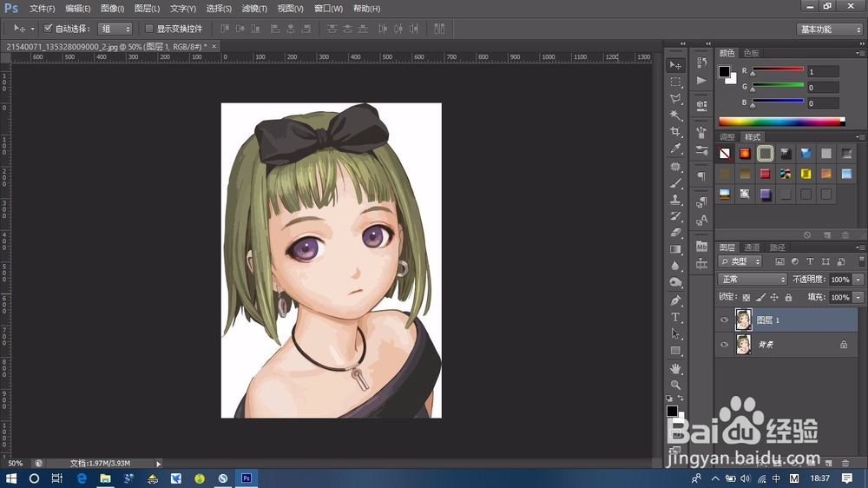The height and width of the screenshot is (488, 868).
Task: Open the Paragraph panel icon
Action: 702,176
